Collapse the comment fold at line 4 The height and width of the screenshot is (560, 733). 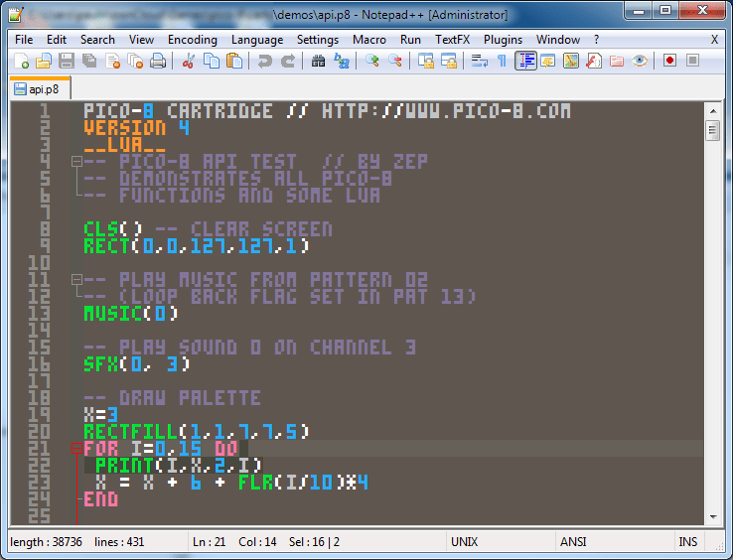click(76, 162)
